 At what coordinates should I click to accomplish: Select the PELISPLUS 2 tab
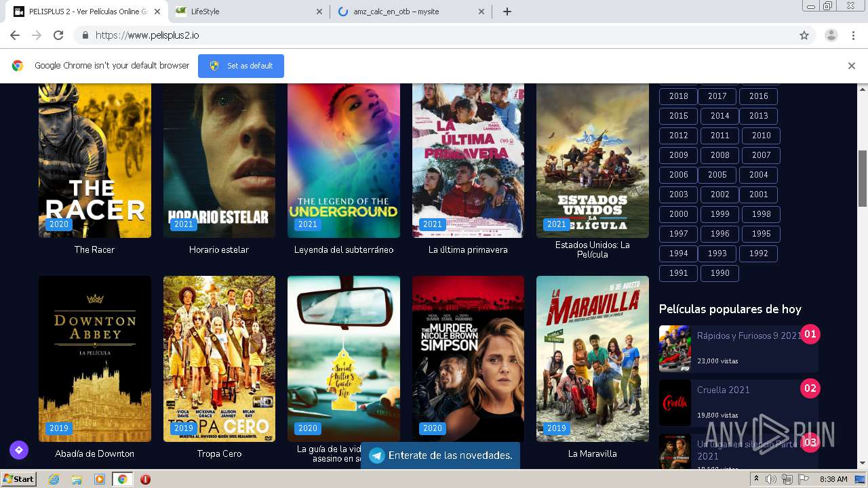tap(88, 12)
